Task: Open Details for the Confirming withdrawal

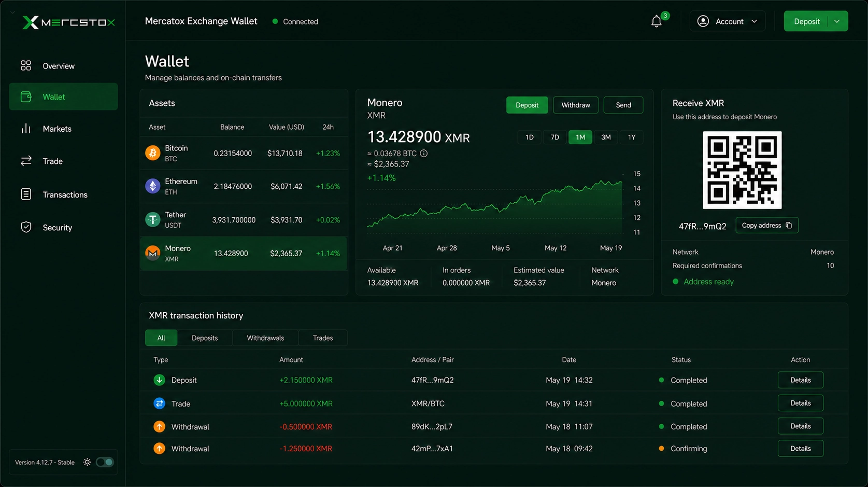Action: [801, 448]
